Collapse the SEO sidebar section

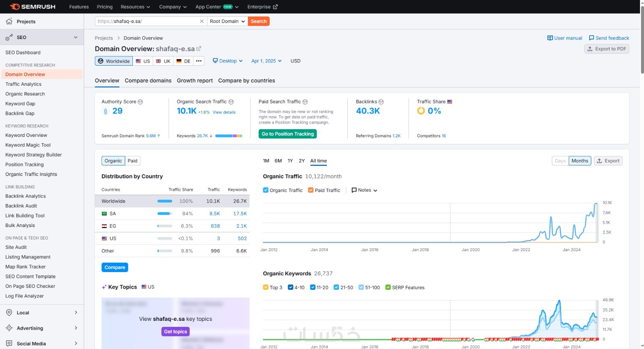[76, 37]
